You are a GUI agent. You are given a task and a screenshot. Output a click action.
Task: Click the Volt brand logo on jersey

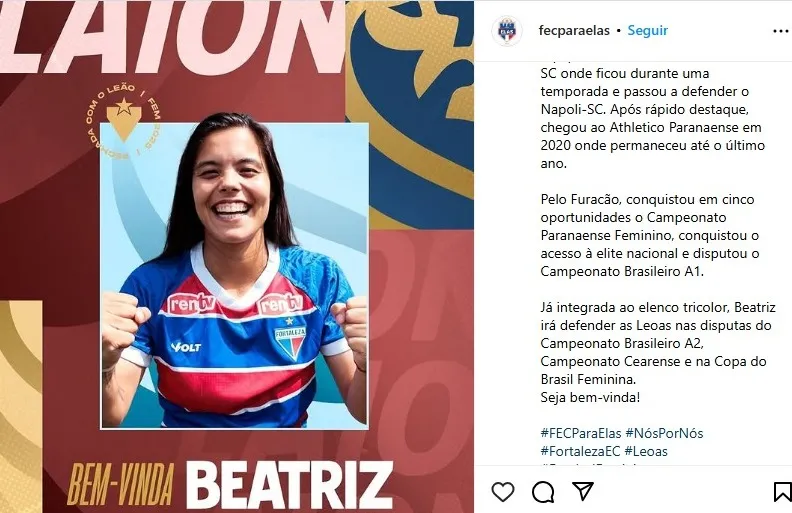tap(186, 347)
